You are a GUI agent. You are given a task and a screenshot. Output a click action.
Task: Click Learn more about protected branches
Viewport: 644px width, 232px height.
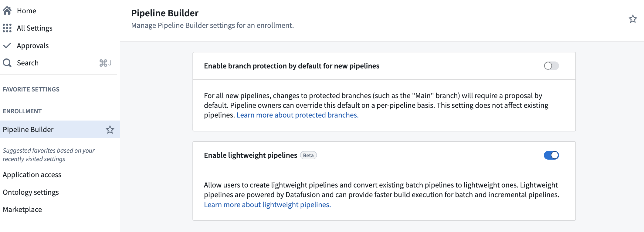pyautogui.click(x=297, y=115)
